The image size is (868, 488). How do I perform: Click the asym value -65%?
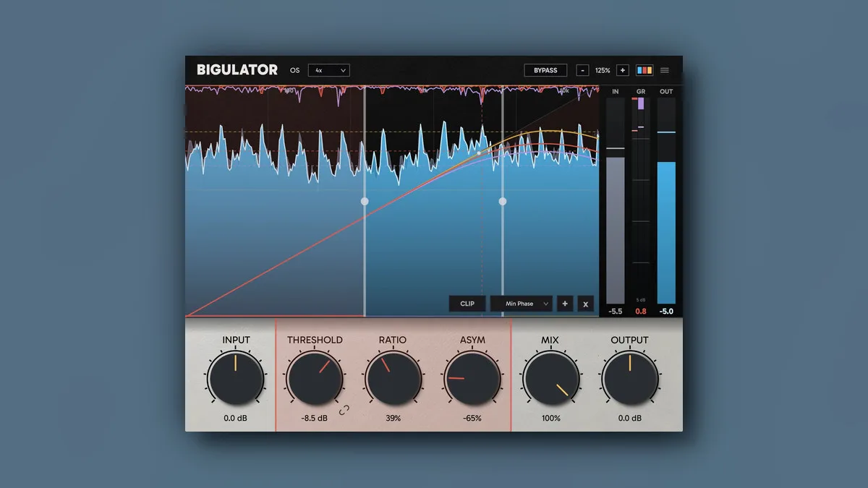tap(472, 419)
